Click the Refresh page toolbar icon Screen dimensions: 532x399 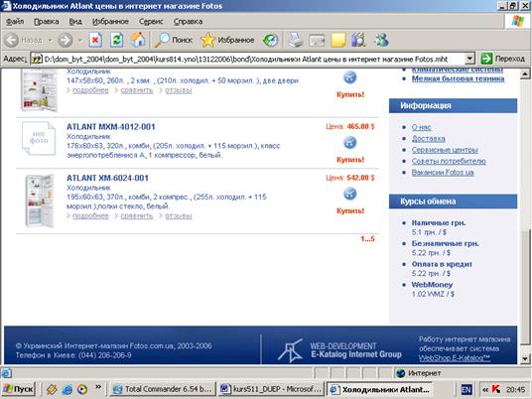click(116, 40)
